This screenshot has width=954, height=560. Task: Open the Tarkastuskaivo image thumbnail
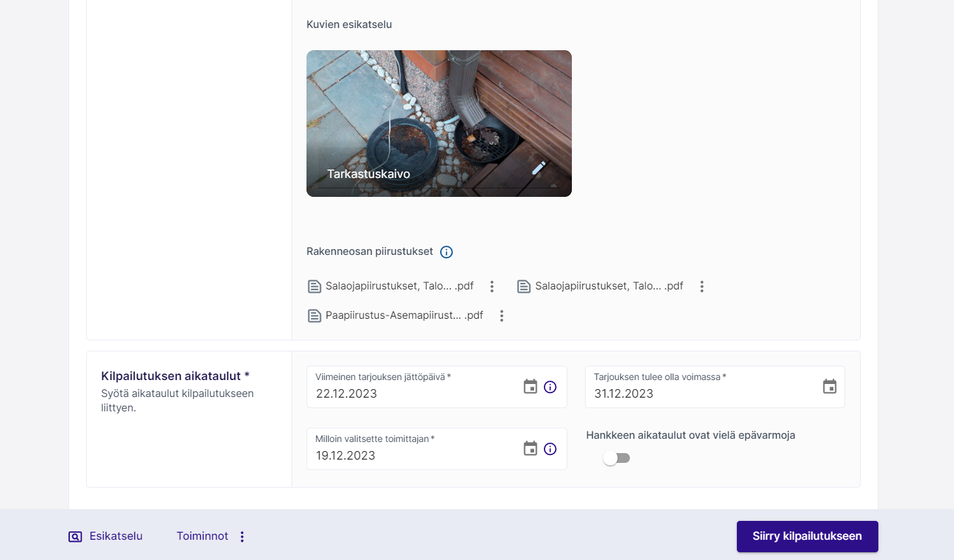point(438,117)
